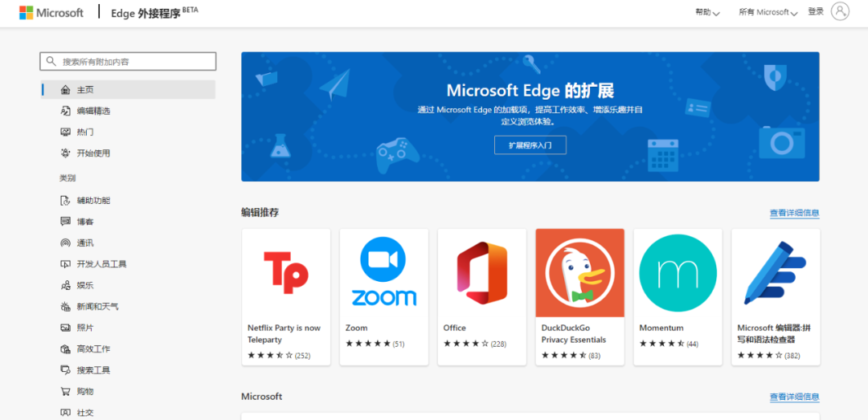Open 查看详细信息 for 编辑推荐
The width and height of the screenshot is (868, 420).
coord(794,213)
